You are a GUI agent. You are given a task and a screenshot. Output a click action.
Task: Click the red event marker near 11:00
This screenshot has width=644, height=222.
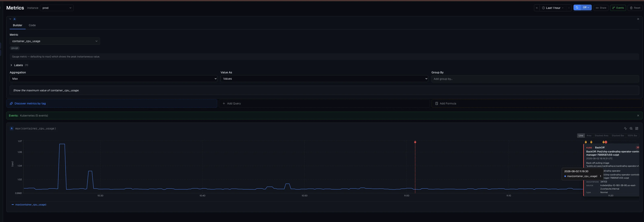click(415, 142)
